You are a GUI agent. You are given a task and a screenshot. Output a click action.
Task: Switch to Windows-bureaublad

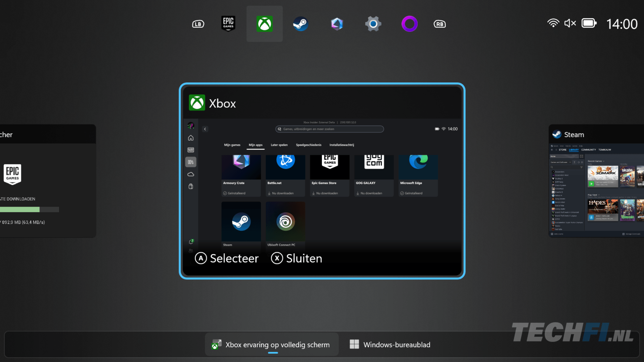coord(390,345)
